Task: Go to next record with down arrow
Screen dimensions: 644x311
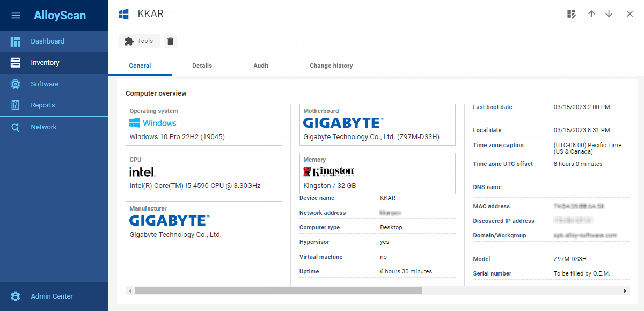Action: point(609,14)
